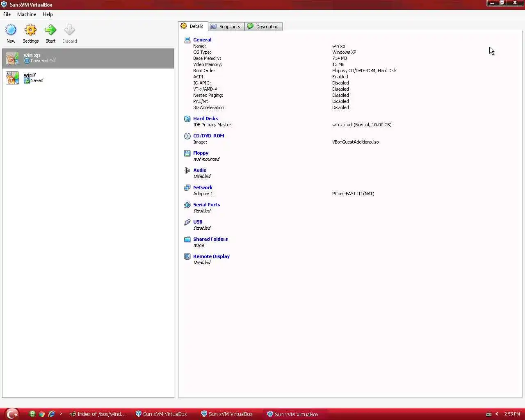This screenshot has height=420, width=525.
Task: Open 'Index of /isos/wind...' taskbar window
Action: (98, 414)
